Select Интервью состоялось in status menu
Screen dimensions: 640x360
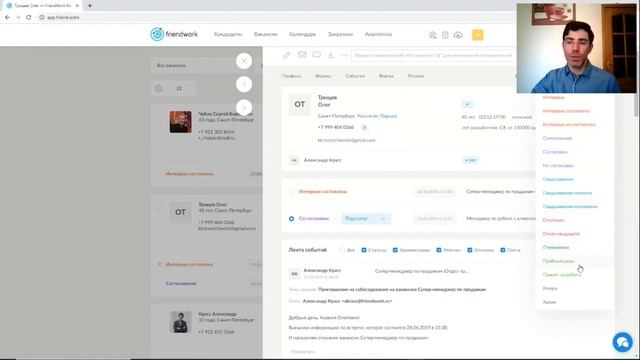pos(566,111)
